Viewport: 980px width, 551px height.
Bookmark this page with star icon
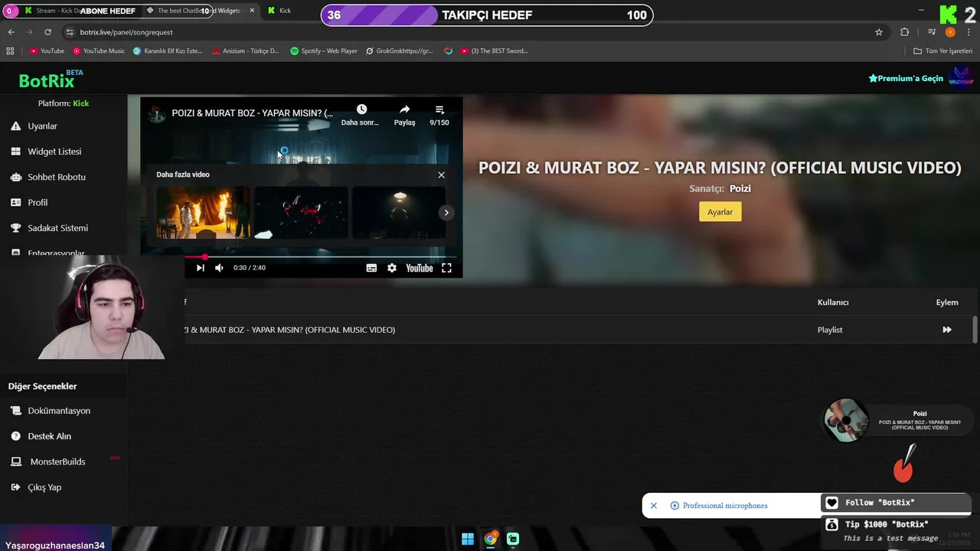click(879, 32)
